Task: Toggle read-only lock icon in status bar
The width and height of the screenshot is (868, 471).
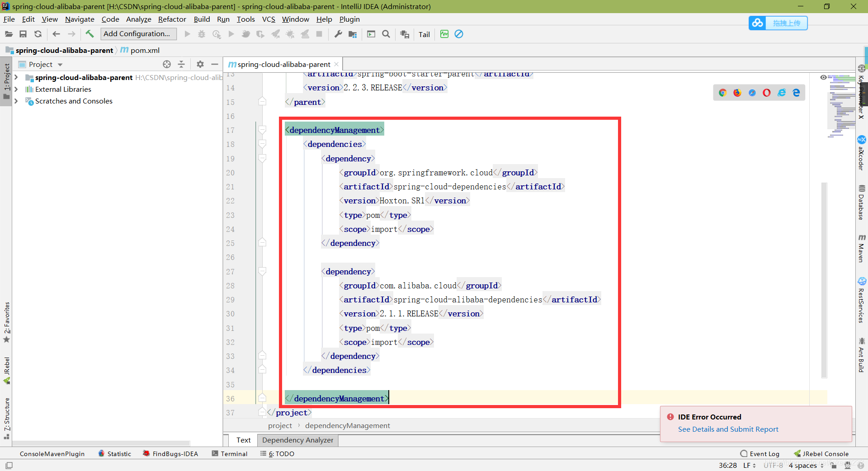Action: pos(834,465)
